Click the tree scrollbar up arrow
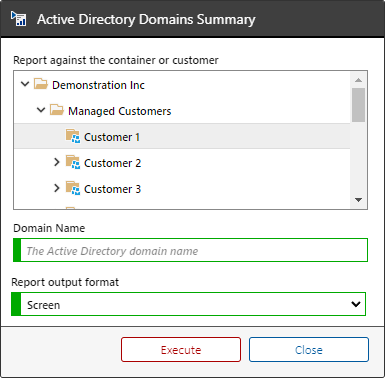Viewport: 385px width, 378px height. click(359, 80)
